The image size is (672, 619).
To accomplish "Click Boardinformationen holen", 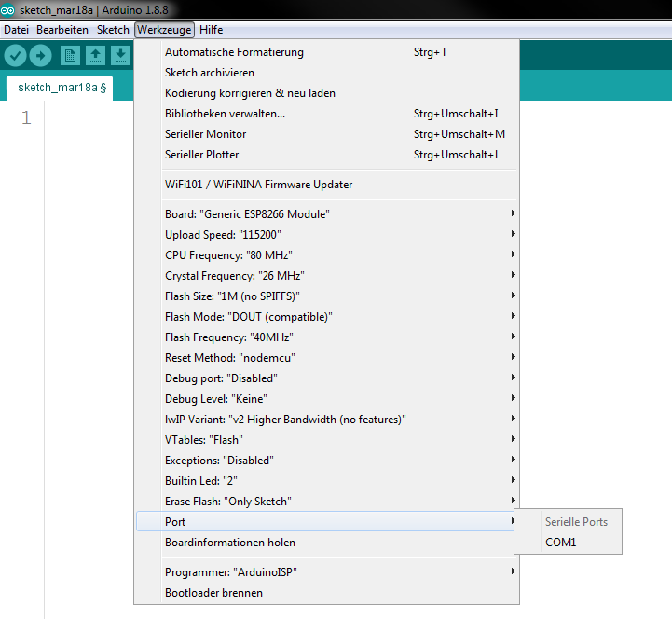I will [230, 543].
